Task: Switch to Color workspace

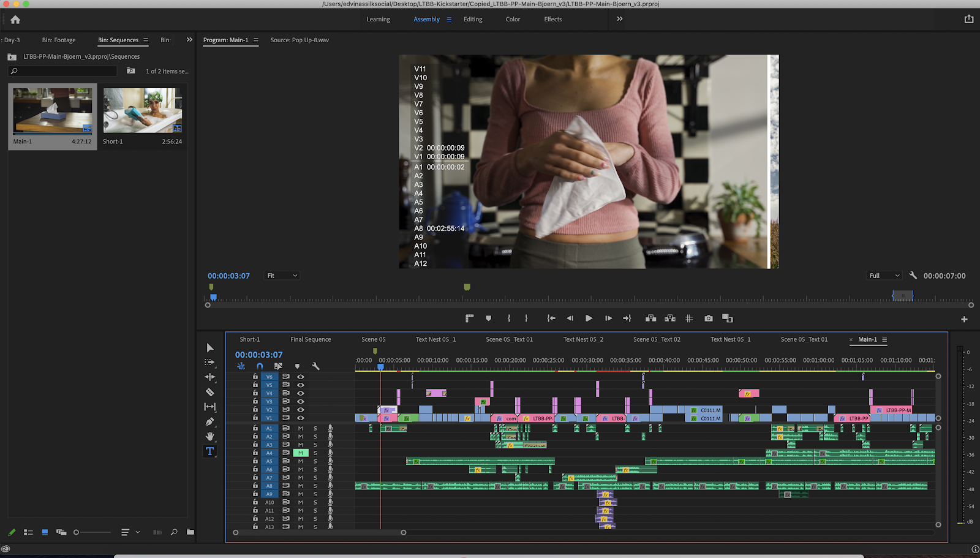Action: coord(513,20)
